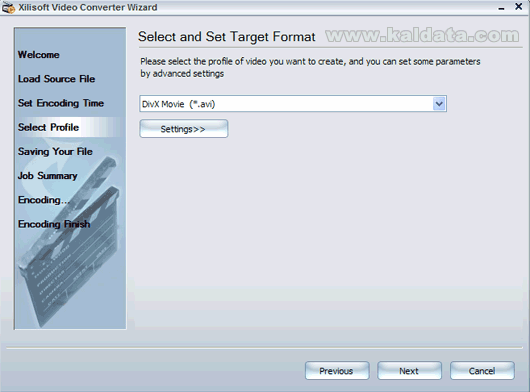Viewport: 530px width, 392px height.
Task: Click the 'Please select the profile of video' instruction text
Action: click(310, 67)
